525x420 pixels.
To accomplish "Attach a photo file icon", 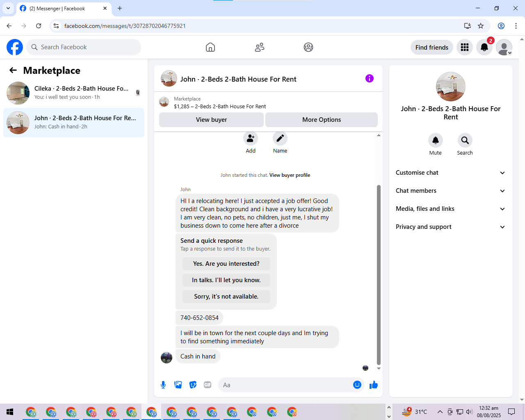I will 178,385.
